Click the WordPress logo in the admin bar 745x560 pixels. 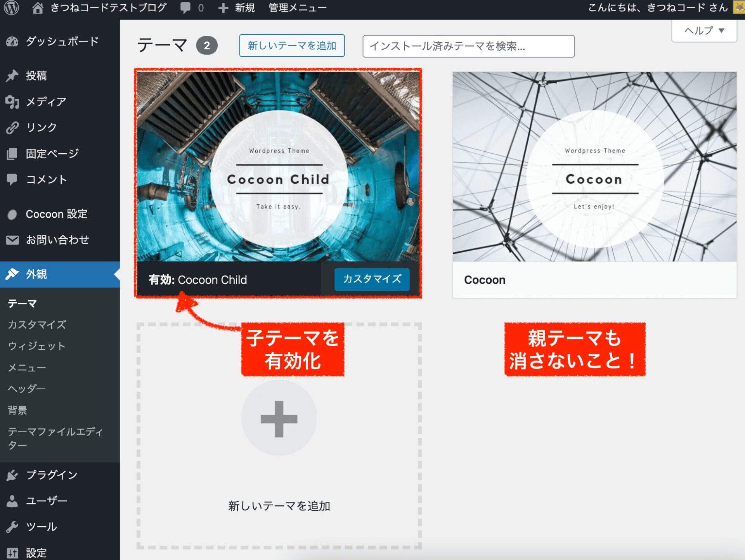pos(11,7)
